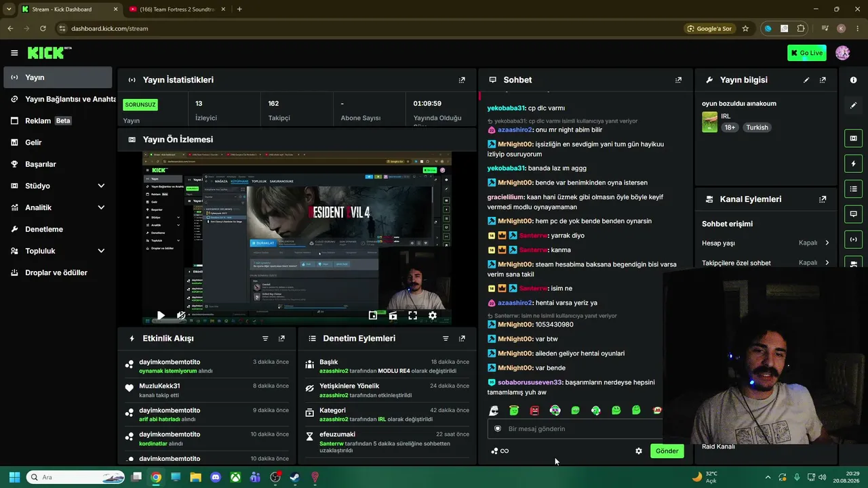Toggle the chat bubble widget icon

click(853, 213)
